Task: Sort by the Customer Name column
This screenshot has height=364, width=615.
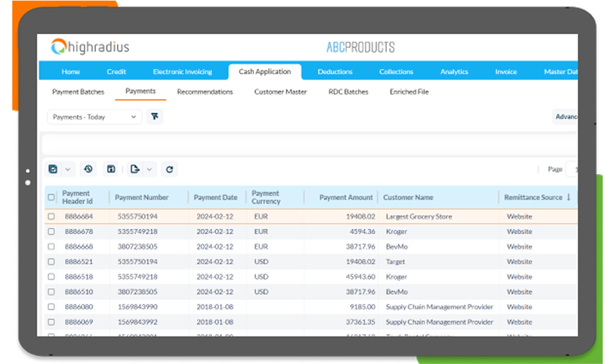Action: [408, 197]
